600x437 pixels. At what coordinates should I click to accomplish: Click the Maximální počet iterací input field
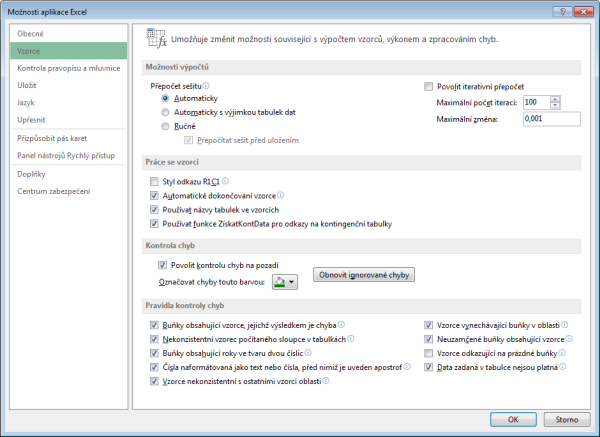(x=537, y=102)
